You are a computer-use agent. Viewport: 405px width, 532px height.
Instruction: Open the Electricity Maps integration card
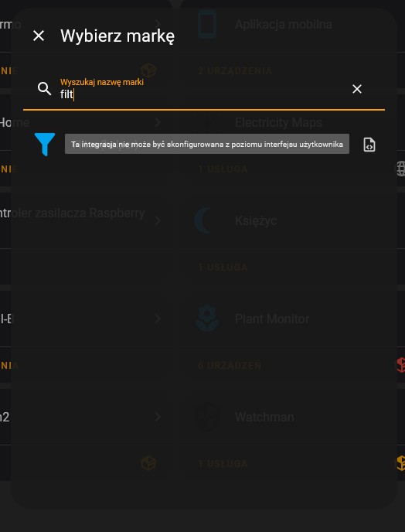[278, 122]
